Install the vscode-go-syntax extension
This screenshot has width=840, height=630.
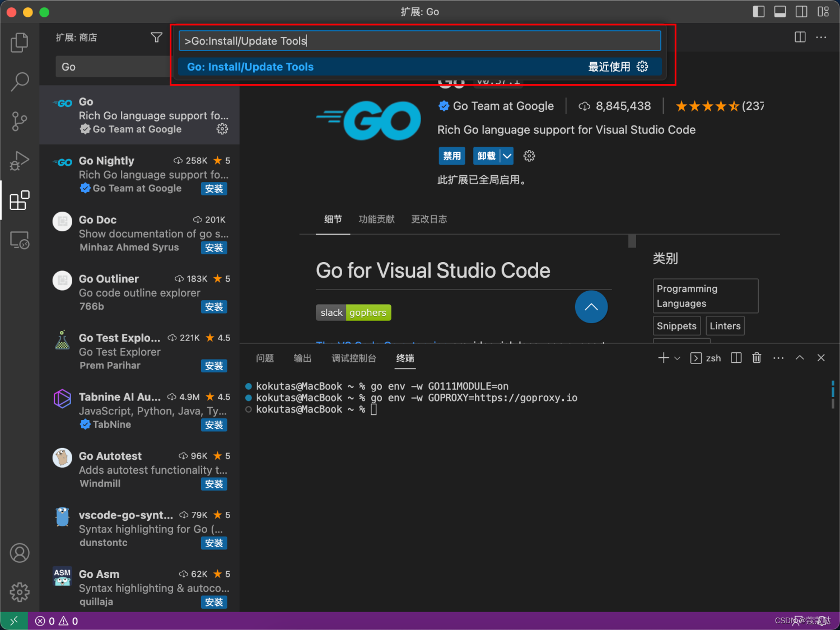(x=214, y=543)
